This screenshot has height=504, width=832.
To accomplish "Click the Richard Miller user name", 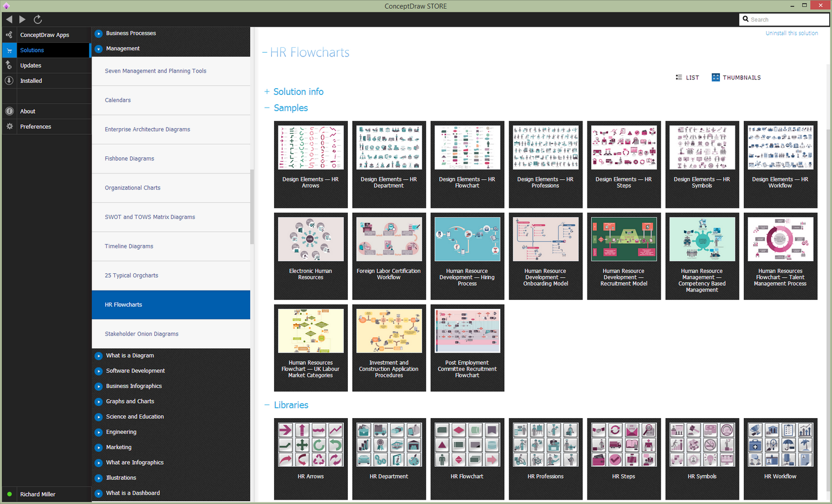I will 38,494.
